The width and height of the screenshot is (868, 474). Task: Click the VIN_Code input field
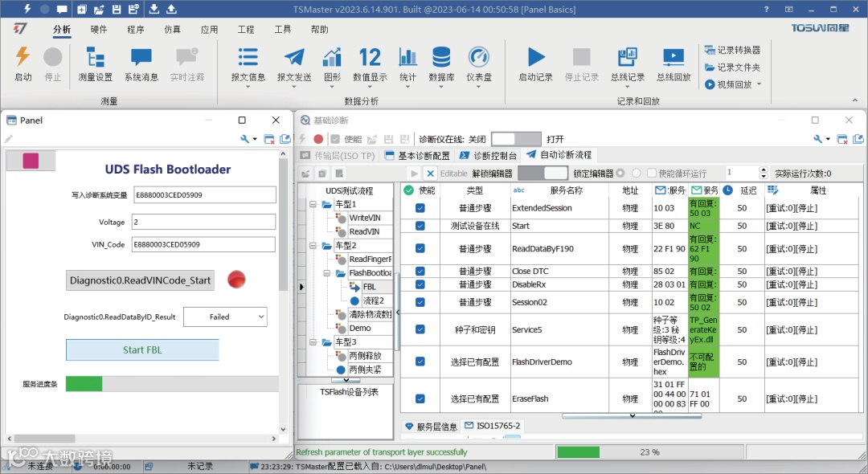[203, 244]
